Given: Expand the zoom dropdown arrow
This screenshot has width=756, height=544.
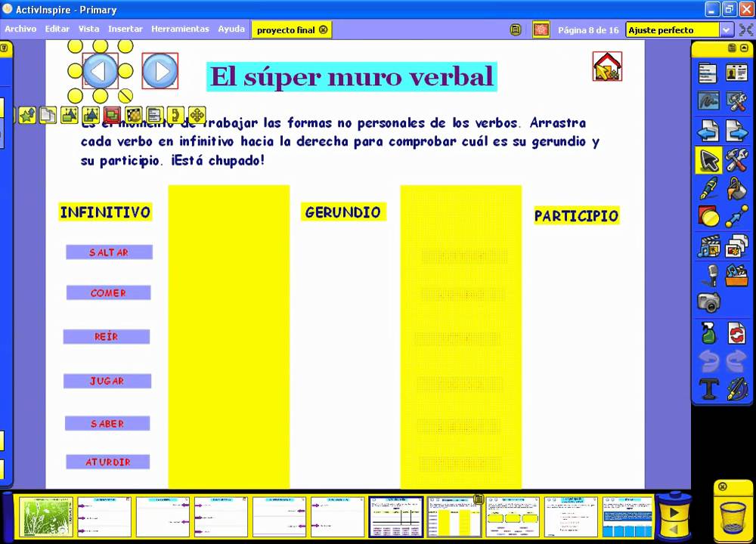Looking at the screenshot, I should tap(727, 30).
